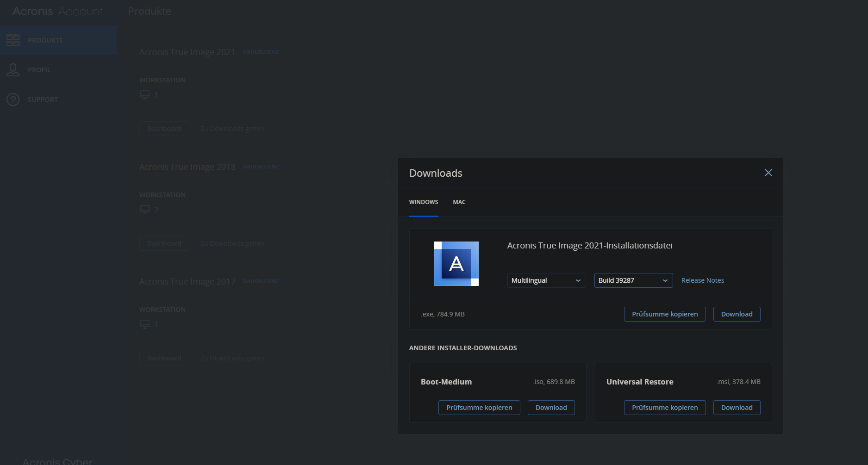Click the Support question mark icon
The image size is (868, 465).
point(13,99)
